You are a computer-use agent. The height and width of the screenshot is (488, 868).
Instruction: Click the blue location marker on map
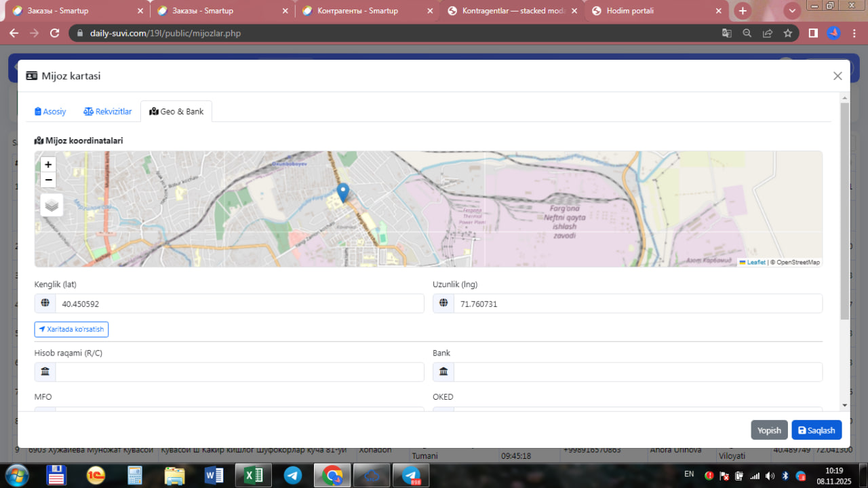point(343,192)
